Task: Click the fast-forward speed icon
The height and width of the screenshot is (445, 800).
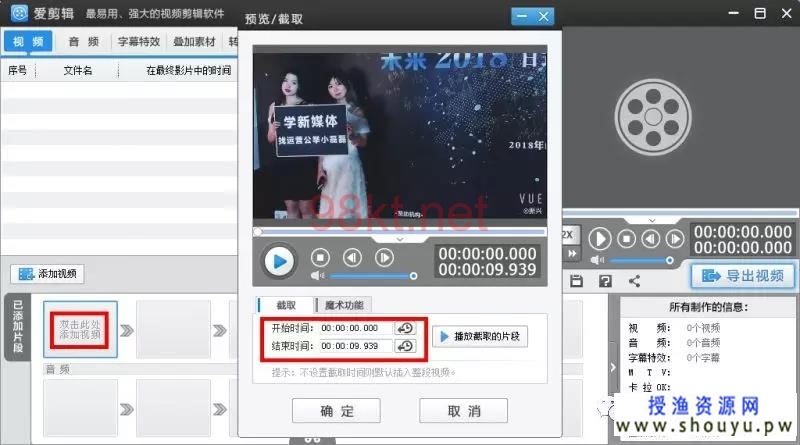Action: pos(572,253)
